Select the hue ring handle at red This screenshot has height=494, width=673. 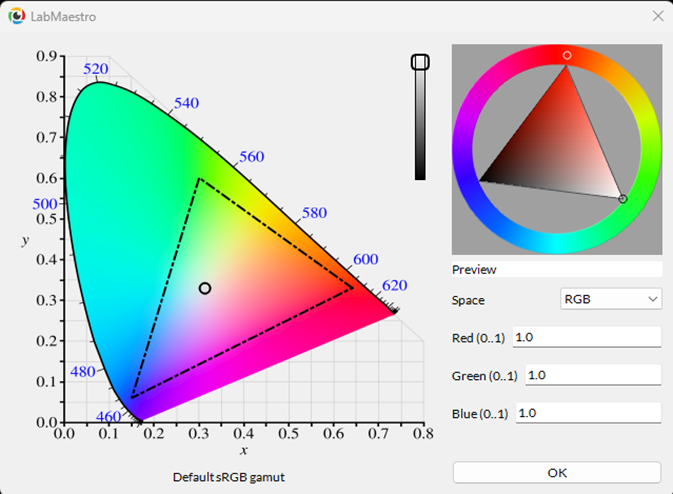(x=567, y=55)
